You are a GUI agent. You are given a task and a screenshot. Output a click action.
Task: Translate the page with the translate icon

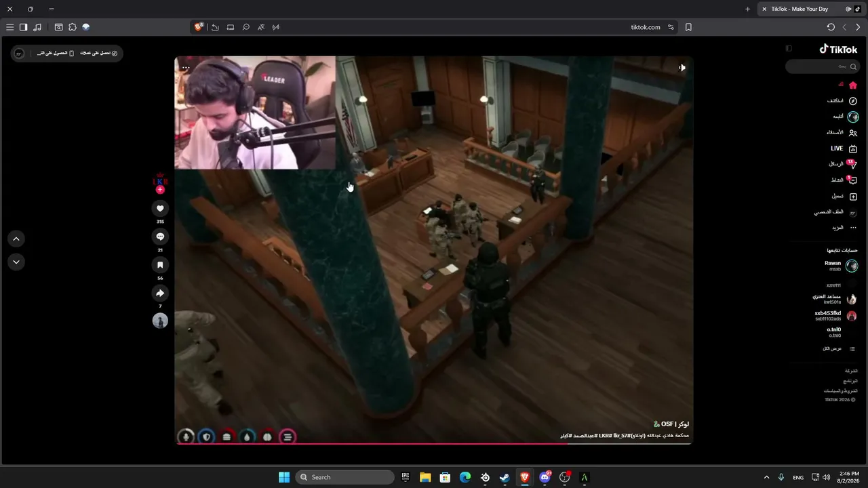(261, 27)
